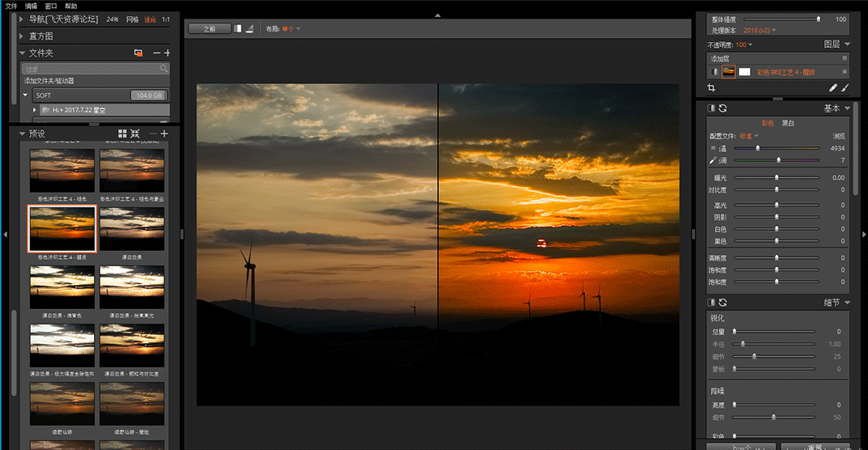This screenshot has width=868, height=450.
Task: Collapse the SOFT drive tree
Action: point(25,96)
